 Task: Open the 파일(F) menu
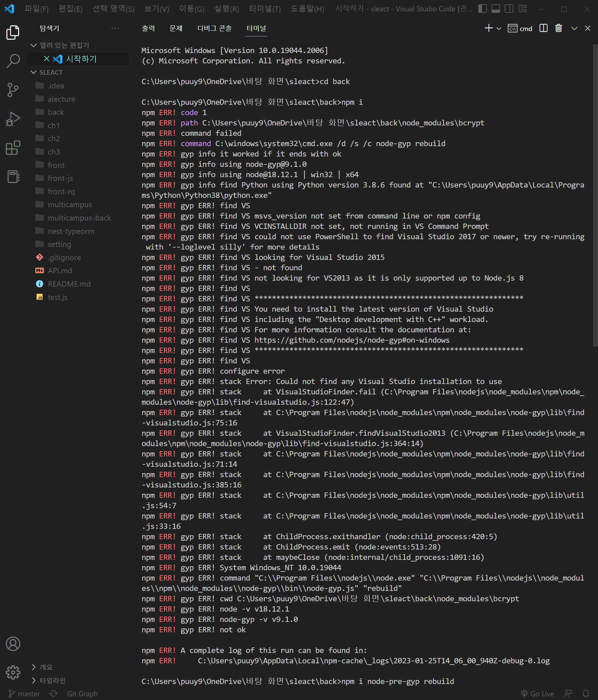pyautogui.click(x=36, y=9)
